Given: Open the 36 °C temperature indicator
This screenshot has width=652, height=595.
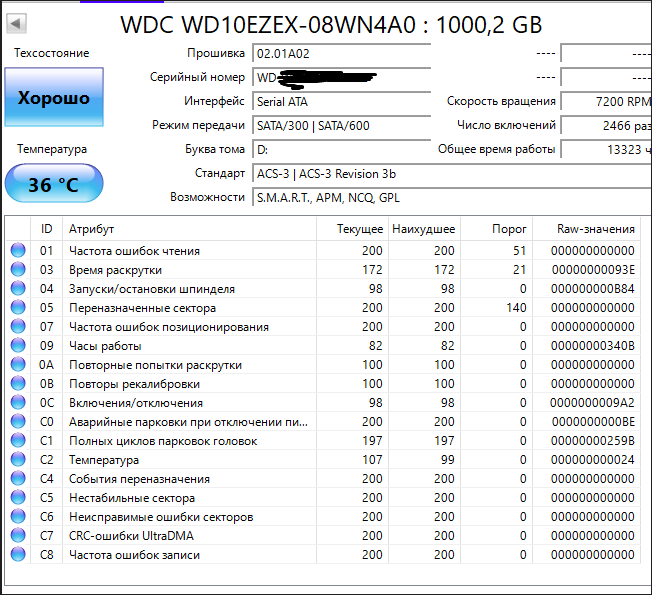Looking at the screenshot, I should (x=54, y=184).
